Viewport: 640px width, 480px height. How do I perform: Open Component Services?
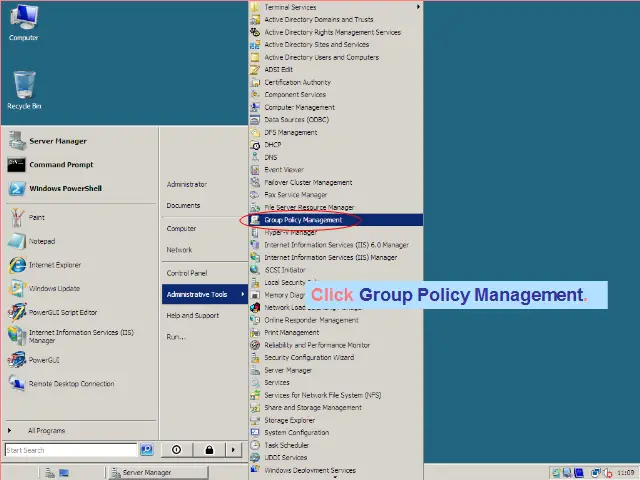coord(336,95)
